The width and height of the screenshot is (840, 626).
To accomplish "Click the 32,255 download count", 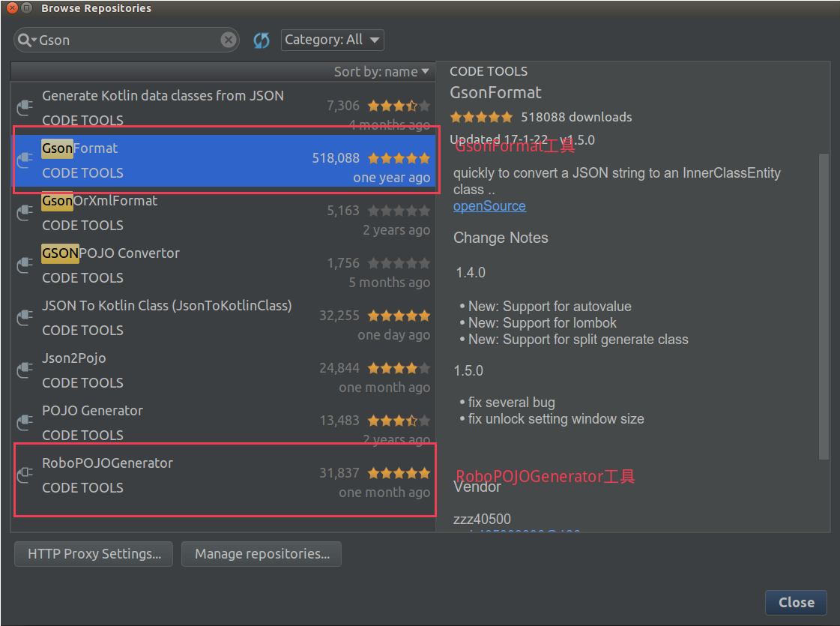I will 339,316.
